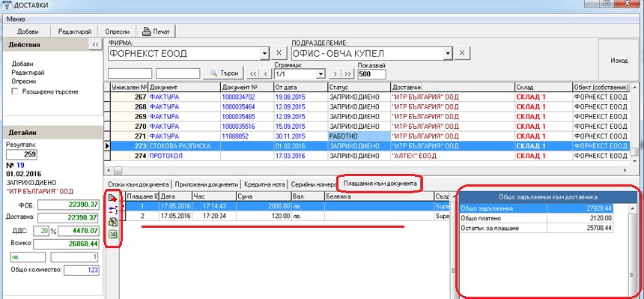Select the delivery row with number 267
The image size is (644, 299).
[366, 97]
